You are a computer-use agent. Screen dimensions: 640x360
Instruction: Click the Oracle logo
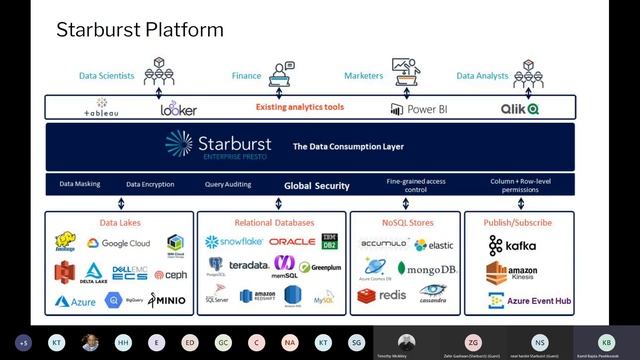pos(292,242)
